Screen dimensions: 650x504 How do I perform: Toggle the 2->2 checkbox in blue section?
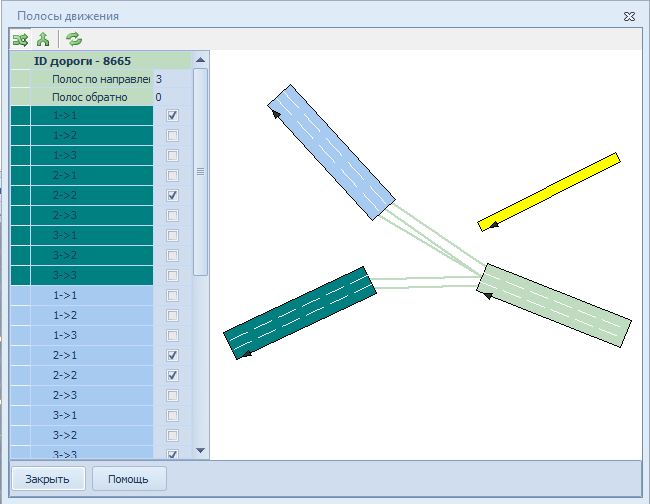tap(172, 375)
